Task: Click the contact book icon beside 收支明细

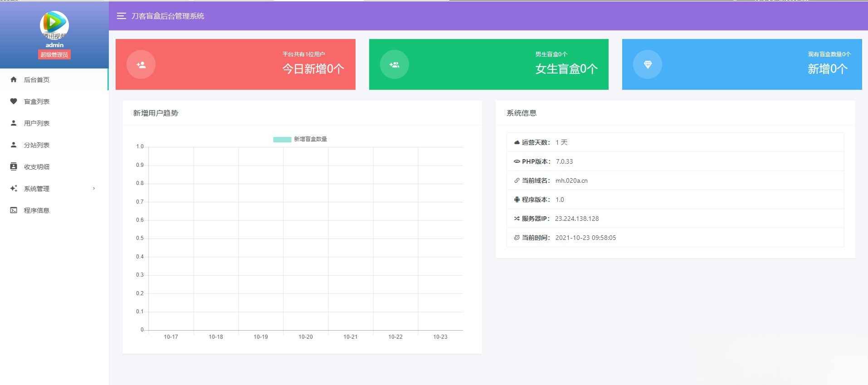Action: 14,166
